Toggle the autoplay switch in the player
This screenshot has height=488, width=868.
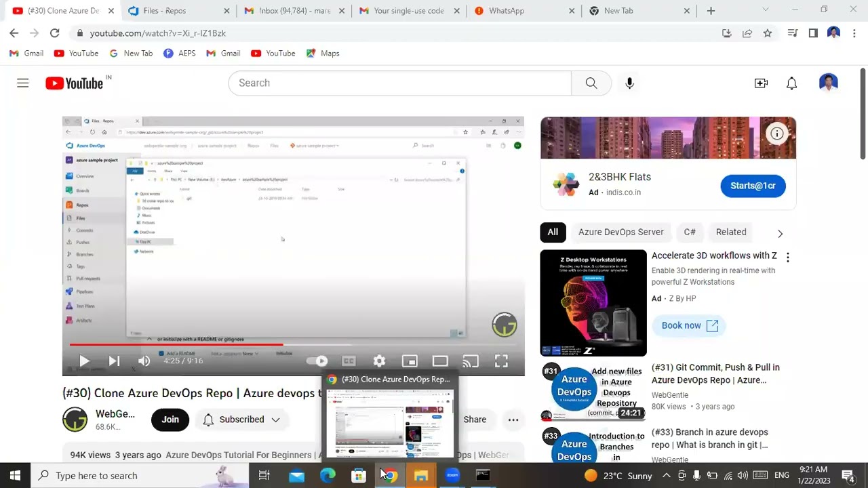317,361
